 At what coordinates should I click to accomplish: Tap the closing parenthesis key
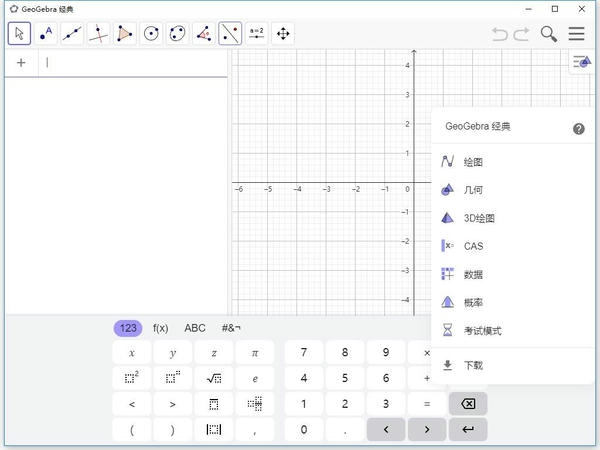(x=173, y=430)
